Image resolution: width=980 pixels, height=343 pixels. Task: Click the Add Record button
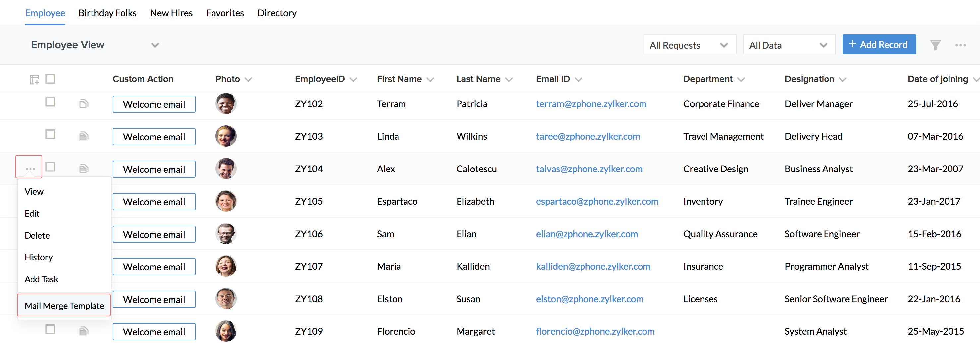click(x=879, y=45)
